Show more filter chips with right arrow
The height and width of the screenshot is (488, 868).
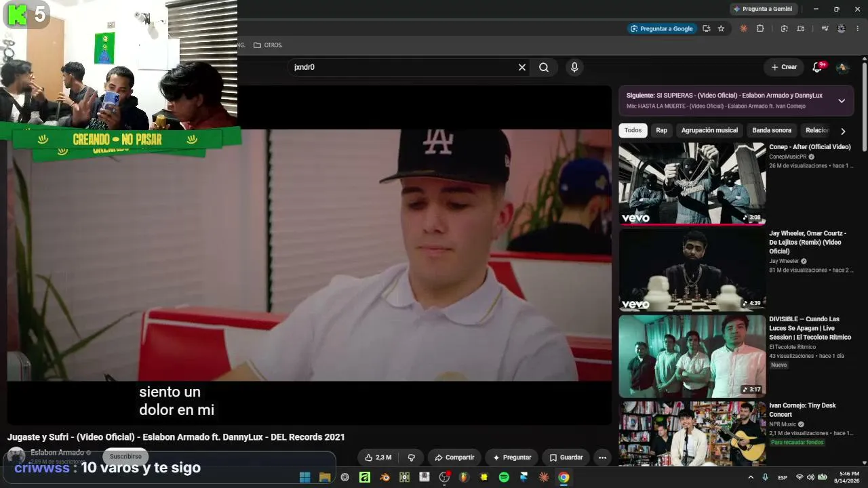[x=843, y=131]
